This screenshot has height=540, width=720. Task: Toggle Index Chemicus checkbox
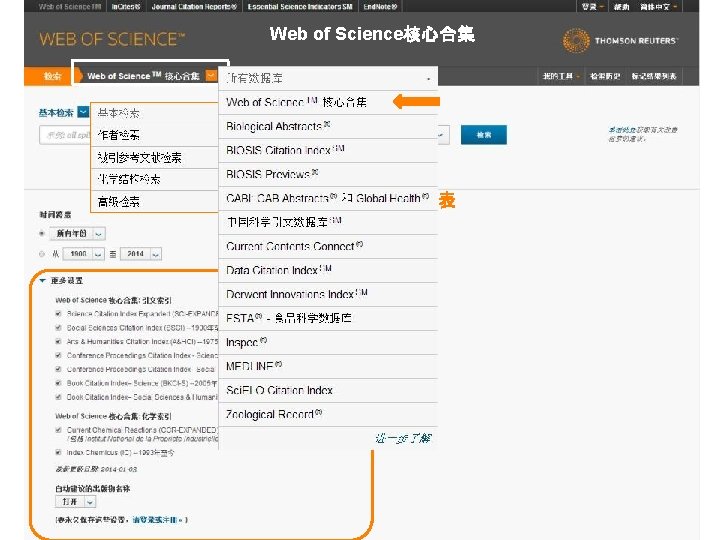58,452
